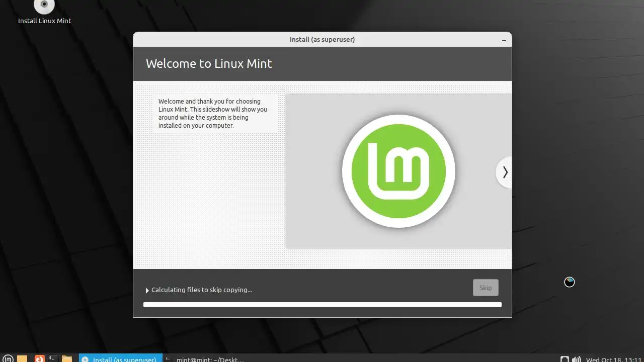The height and width of the screenshot is (362, 644).
Task: Open the Install Linux Mint desktop icon
Action: click(44, 13)
